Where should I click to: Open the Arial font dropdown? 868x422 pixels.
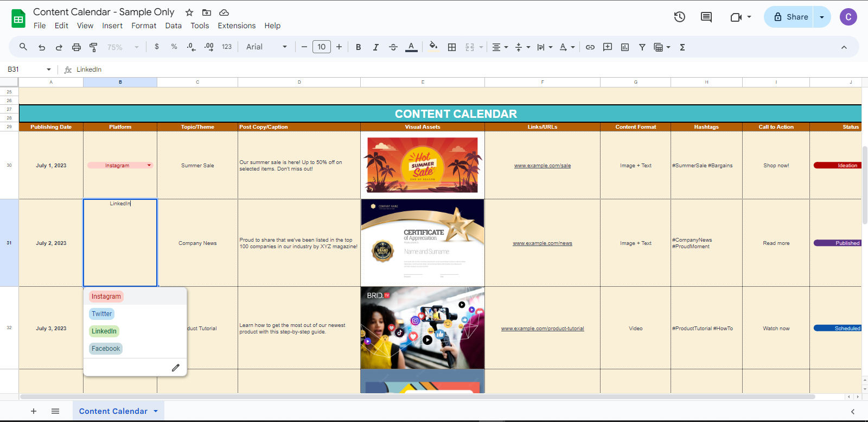point(266,47)
